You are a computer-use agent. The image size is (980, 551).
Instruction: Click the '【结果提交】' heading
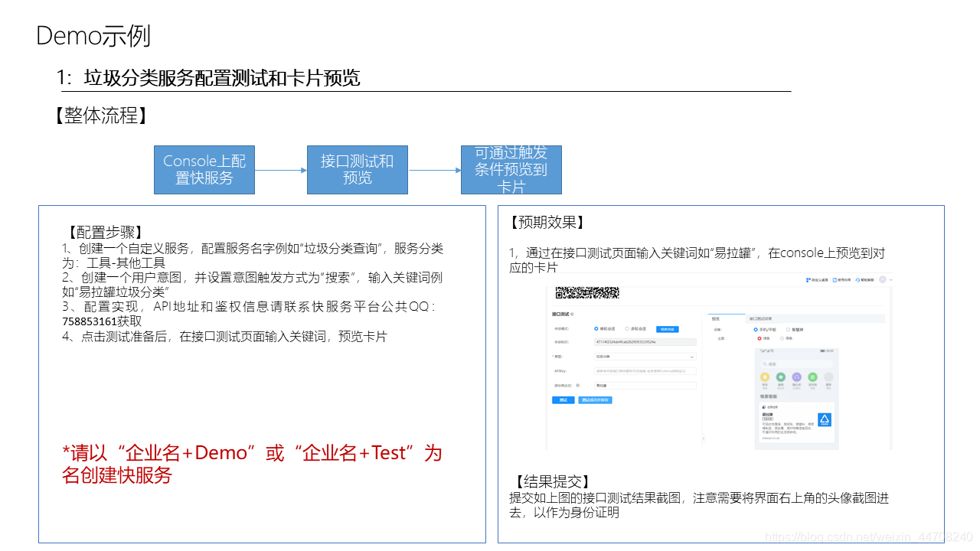(x=551, y=482)
